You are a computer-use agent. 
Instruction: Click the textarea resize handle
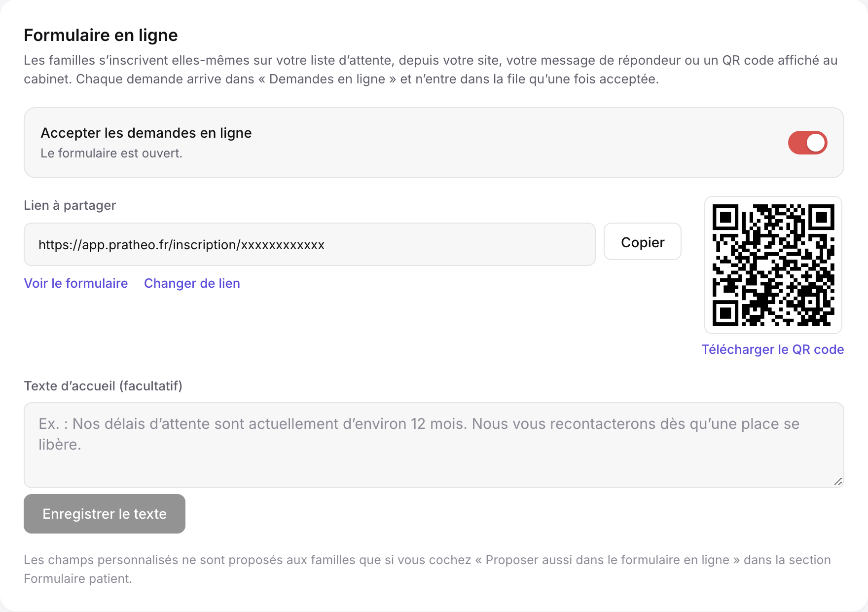(838, 482)
